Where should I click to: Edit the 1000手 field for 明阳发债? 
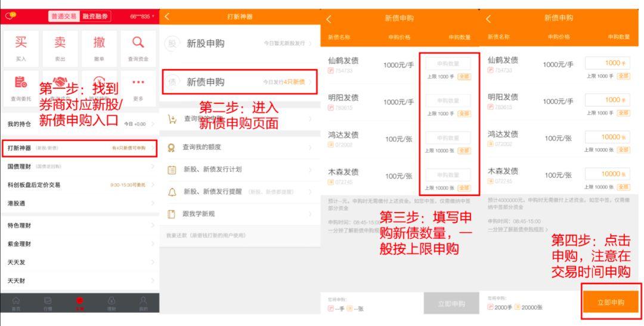[x=608, y=100]
